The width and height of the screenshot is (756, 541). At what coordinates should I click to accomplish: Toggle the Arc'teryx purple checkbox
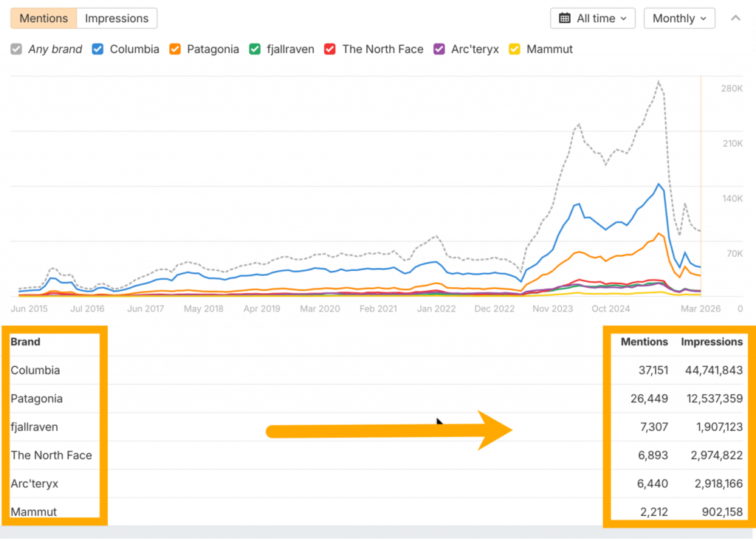439,49
